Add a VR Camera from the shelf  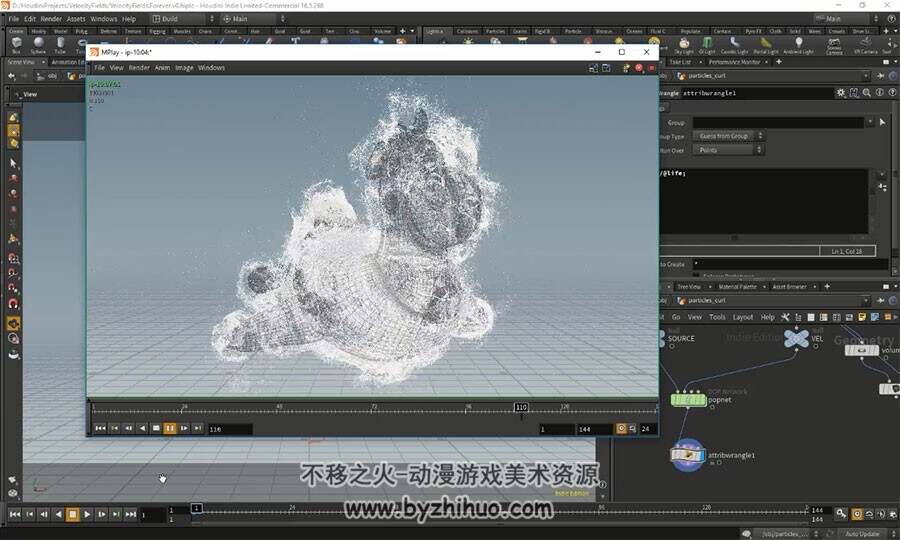(x=866, y=46)
